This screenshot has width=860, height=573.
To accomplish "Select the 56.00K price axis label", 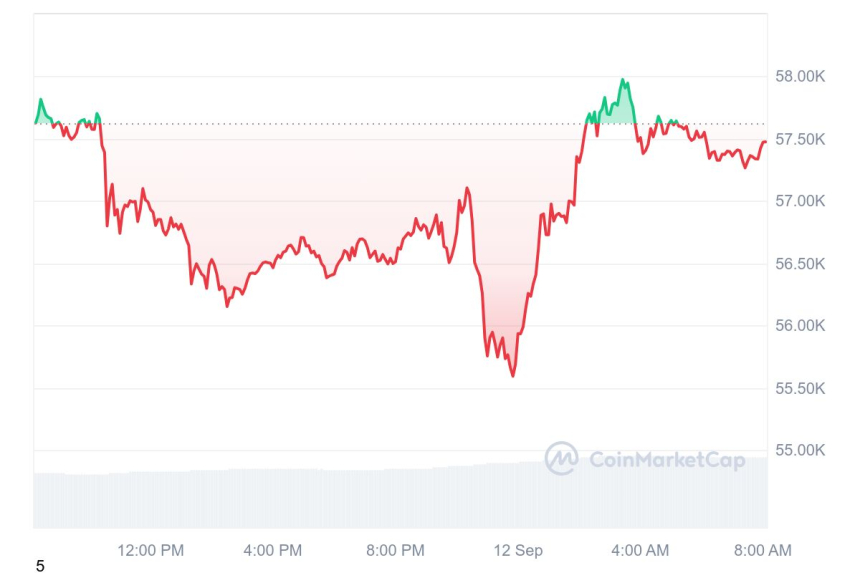I will click(800, 326).
